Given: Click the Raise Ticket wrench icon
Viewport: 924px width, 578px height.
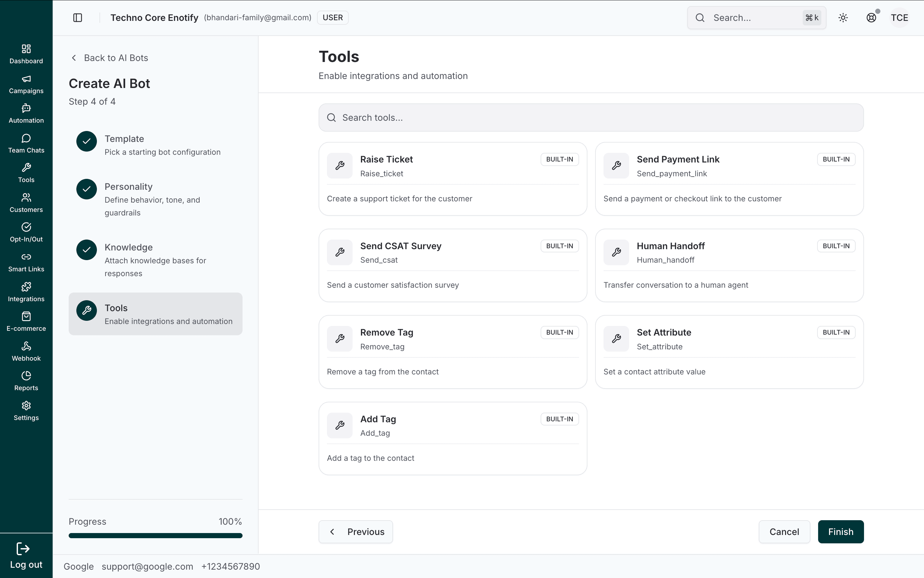Looking at the screenshot, I should click(x=340, y=165).
